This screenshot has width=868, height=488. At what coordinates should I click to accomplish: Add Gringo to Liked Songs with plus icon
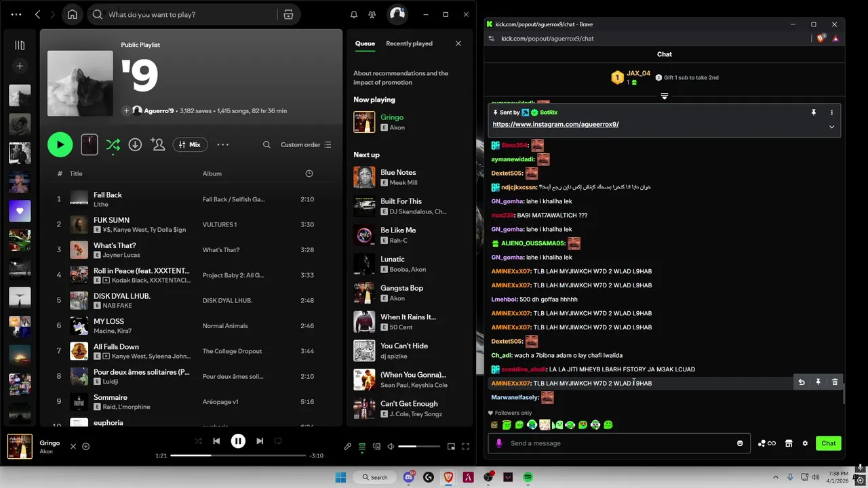(86, 446)
